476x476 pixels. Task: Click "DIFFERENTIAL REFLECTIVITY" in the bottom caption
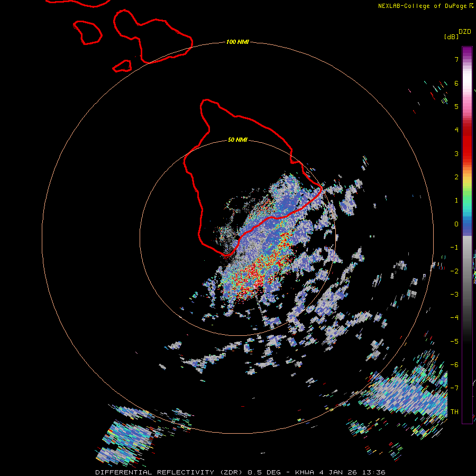154,472
